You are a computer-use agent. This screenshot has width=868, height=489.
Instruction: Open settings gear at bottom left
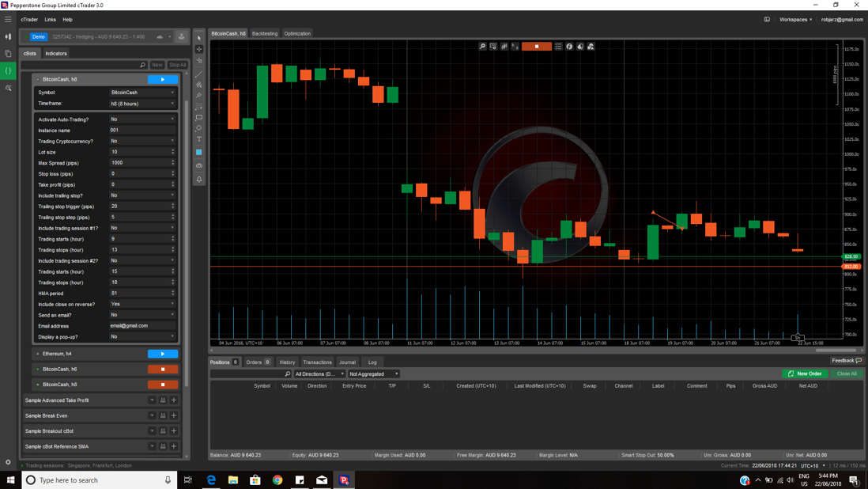pyautogui.click(x=9, y=462)
